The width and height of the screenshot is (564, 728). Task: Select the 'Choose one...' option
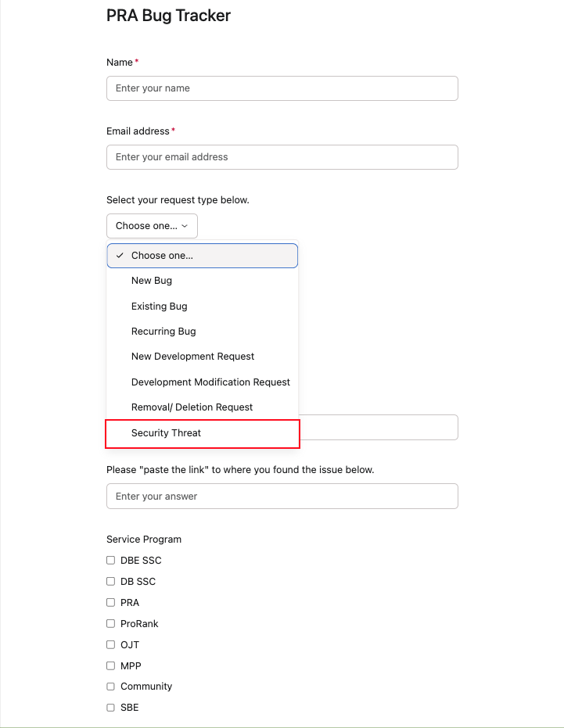click(202, 256)
